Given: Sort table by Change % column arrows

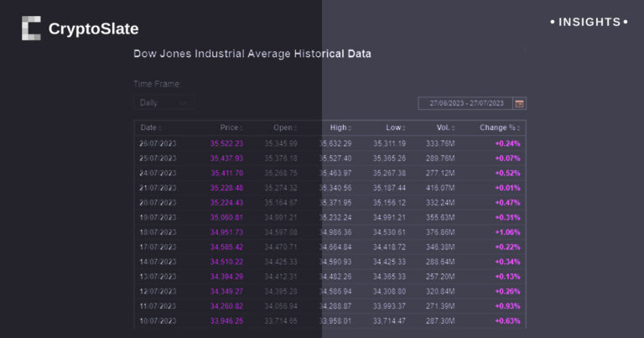Looking at the screenshot, I should pos(519,128).
